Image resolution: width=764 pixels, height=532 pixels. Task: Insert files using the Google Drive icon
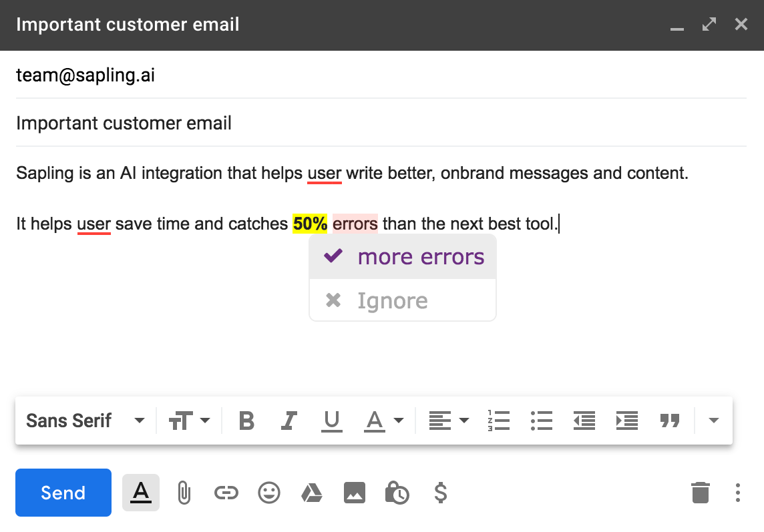coord(312,493)
